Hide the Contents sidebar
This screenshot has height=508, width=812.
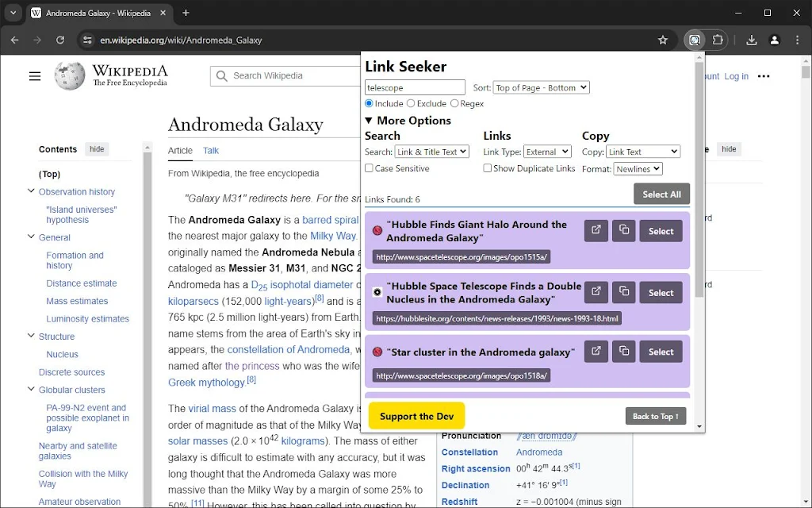tap(97, 148)
